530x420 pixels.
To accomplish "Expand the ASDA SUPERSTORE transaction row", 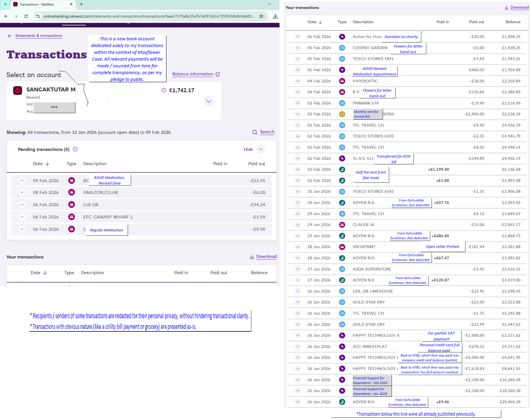I will point(298,269).
